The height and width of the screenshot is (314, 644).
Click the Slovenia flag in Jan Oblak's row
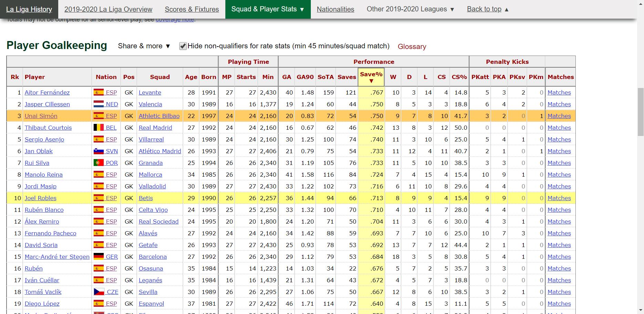point(99,151)
